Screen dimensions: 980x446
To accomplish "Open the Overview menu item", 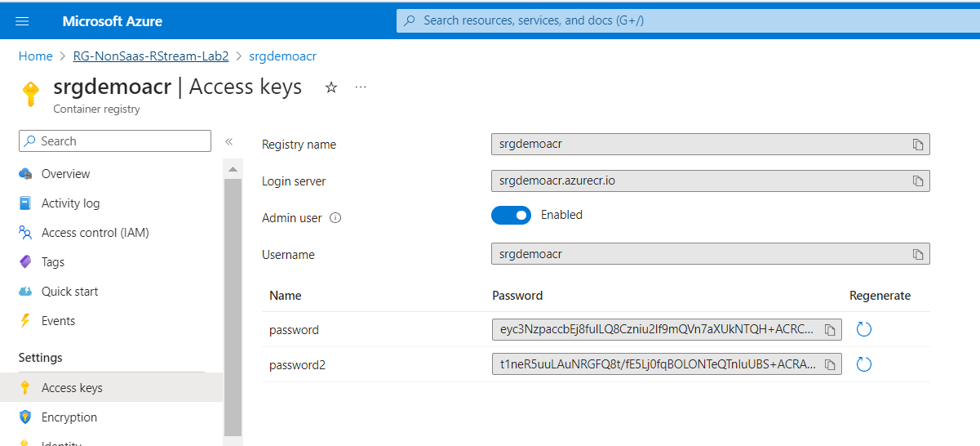I will [65, 174].
